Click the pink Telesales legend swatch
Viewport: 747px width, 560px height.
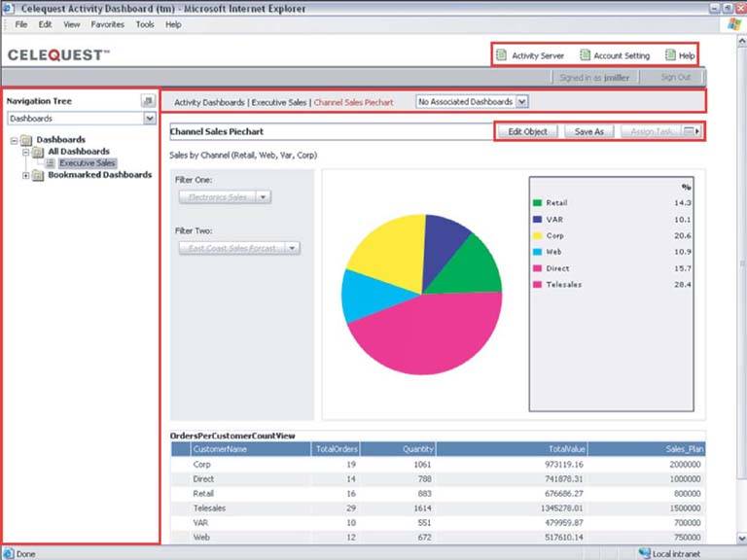[x=537, y=285]
